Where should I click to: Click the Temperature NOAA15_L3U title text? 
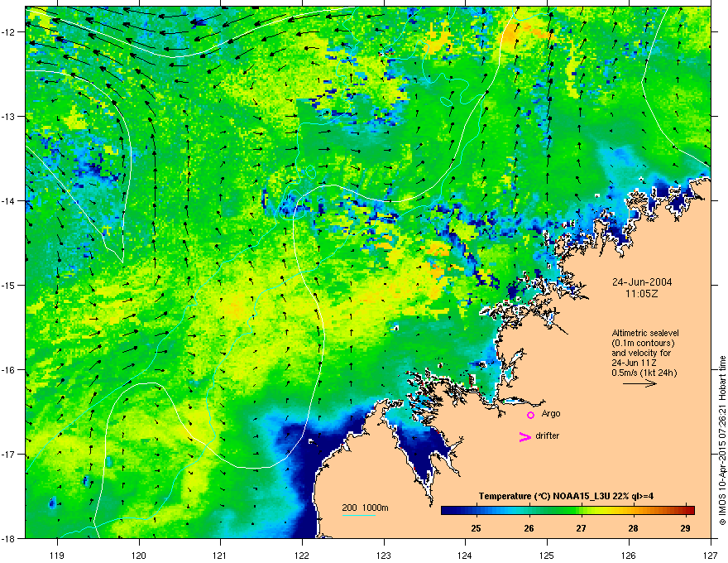[566, 496]
